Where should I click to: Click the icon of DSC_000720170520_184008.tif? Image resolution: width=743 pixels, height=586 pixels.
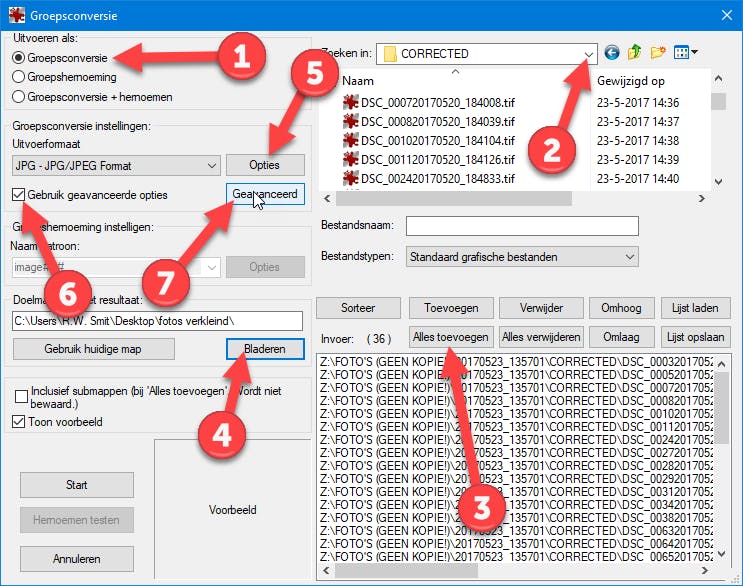[351, 102]
